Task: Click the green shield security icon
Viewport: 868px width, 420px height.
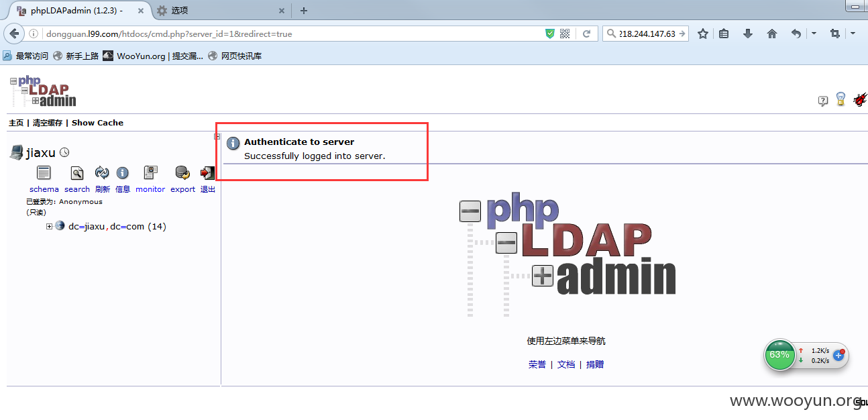Action: coord(550,34)
